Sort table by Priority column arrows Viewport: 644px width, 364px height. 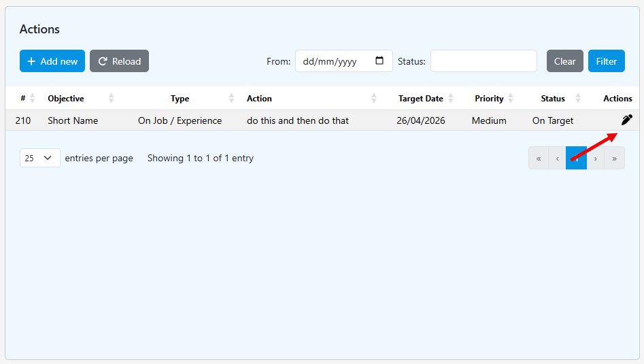coord(511,98)
